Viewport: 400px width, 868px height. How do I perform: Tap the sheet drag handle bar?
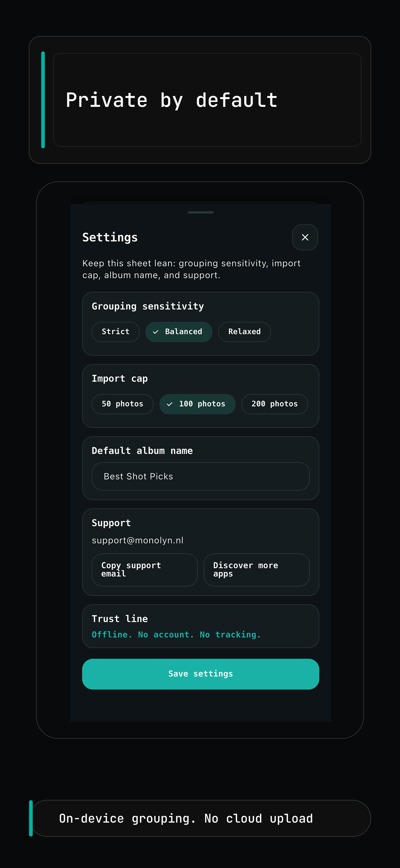click(x=201, y=212)
